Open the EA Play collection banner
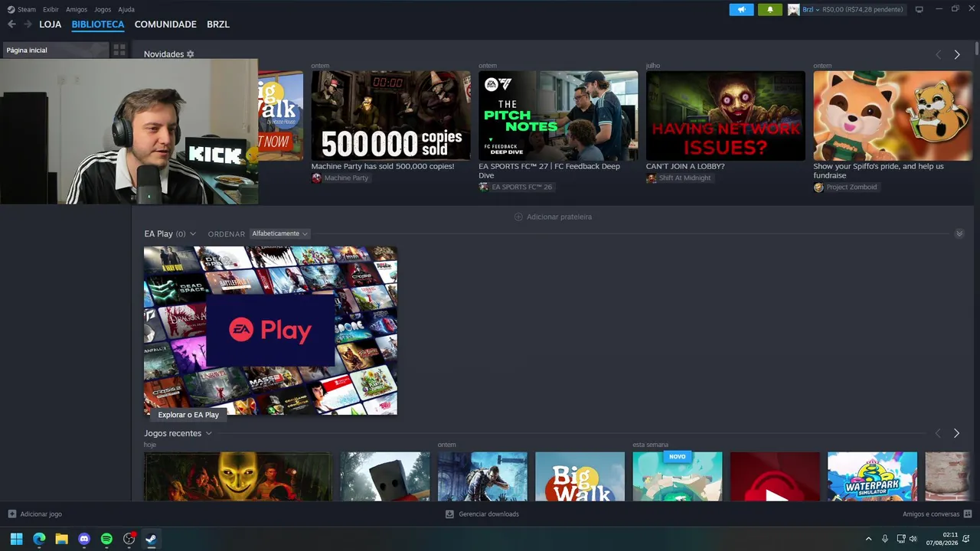 click(270, 331)
